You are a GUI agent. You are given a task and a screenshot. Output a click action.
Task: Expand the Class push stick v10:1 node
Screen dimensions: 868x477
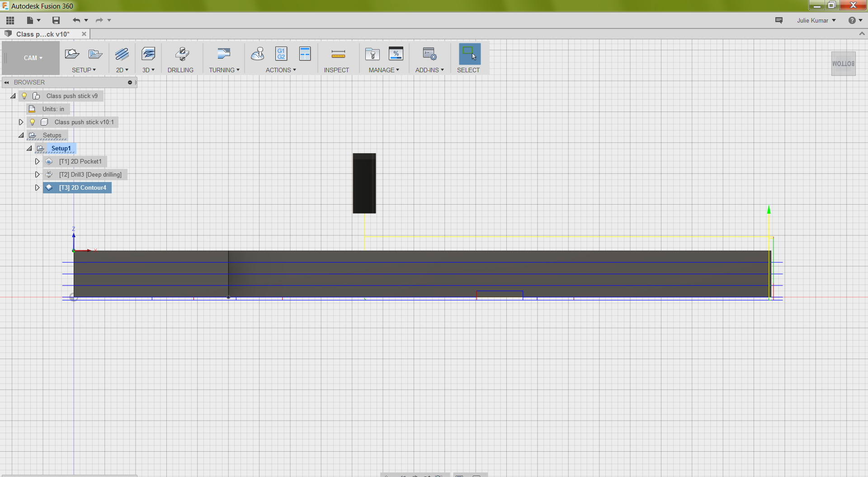[21, 122]
